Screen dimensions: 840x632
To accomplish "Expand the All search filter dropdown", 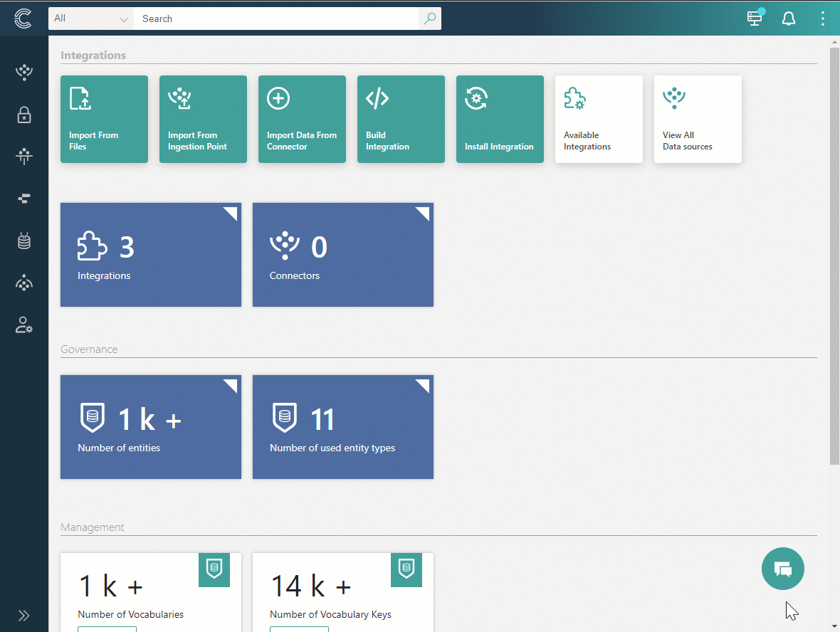I will tap(91, 19).
